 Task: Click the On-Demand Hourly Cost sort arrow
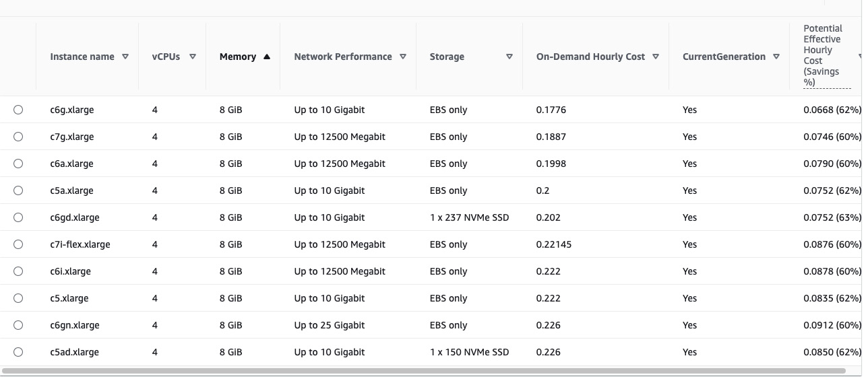(656, 57)
